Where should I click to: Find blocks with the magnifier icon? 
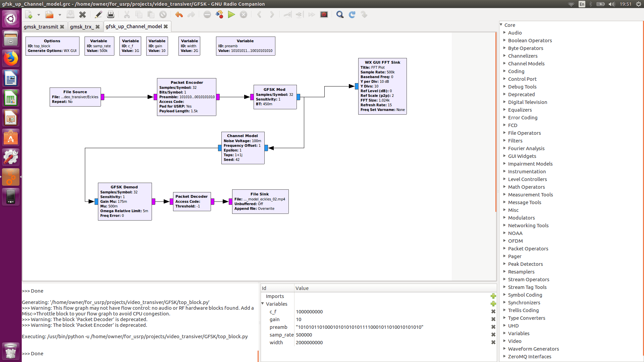[x=340, y=15]
